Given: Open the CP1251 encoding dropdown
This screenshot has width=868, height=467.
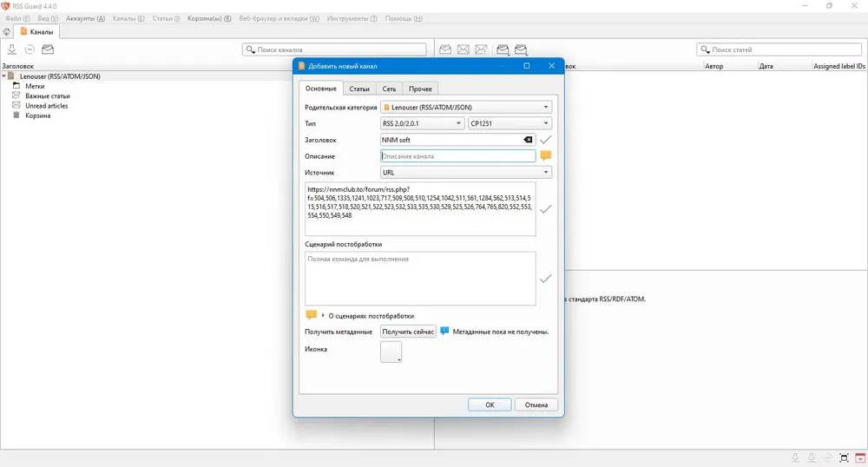Looking at the screenshot, I should pos(510,124).
